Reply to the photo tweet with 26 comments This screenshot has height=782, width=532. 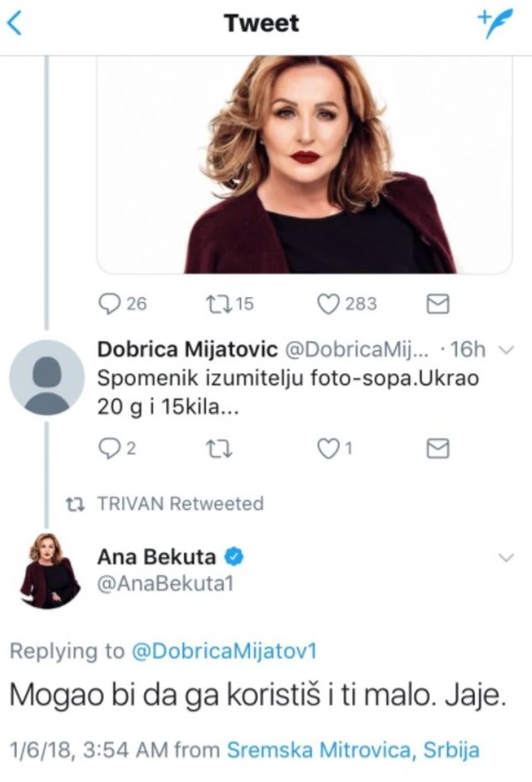click(108, 304)
